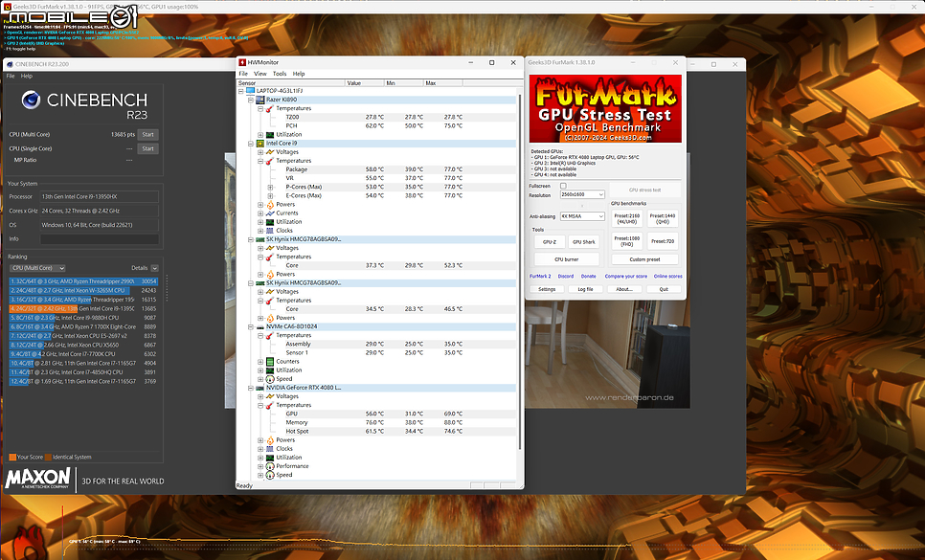Select the AMD Ryzen Threadripper 2990 ranking row
The image size is (925, 560).
point(83,281)
